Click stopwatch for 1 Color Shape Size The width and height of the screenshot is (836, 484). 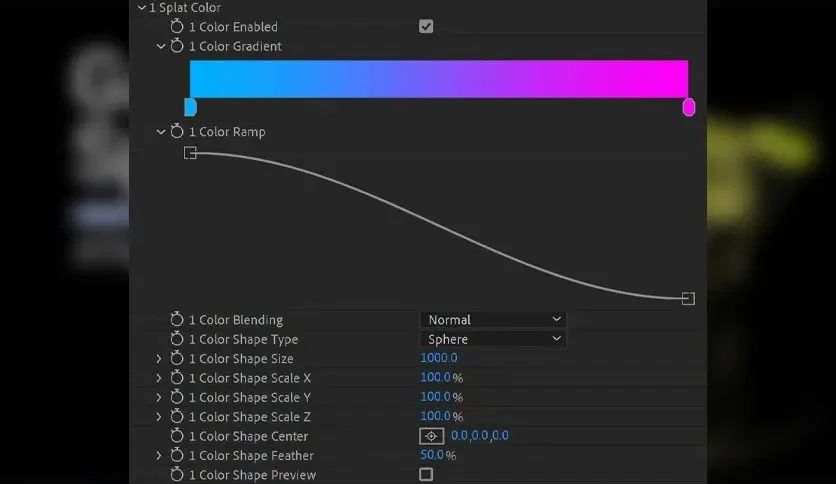176,358
